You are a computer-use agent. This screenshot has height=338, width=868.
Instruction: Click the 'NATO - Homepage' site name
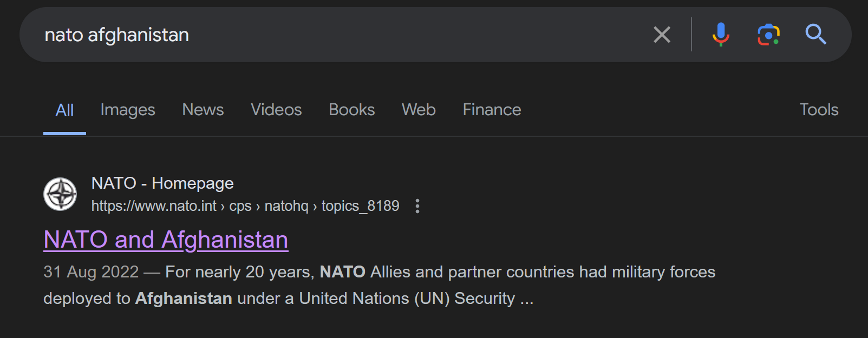point(162,183)
